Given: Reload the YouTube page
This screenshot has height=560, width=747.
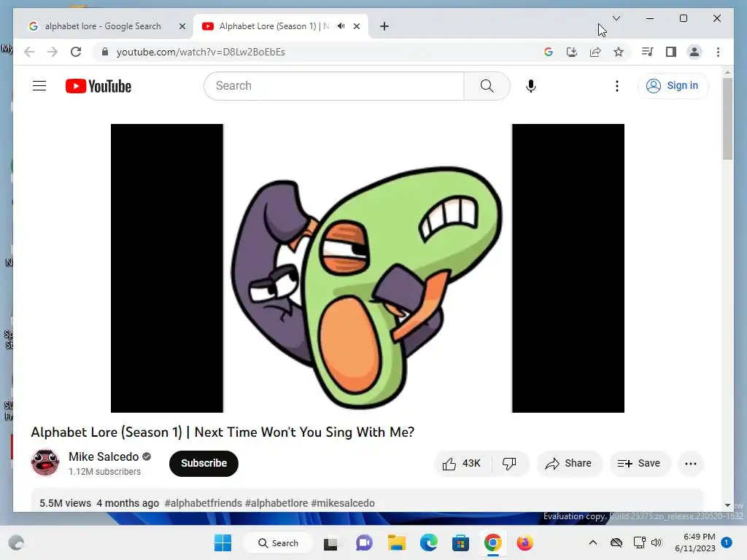Looking at the screenshot, I should click(76, 52).
